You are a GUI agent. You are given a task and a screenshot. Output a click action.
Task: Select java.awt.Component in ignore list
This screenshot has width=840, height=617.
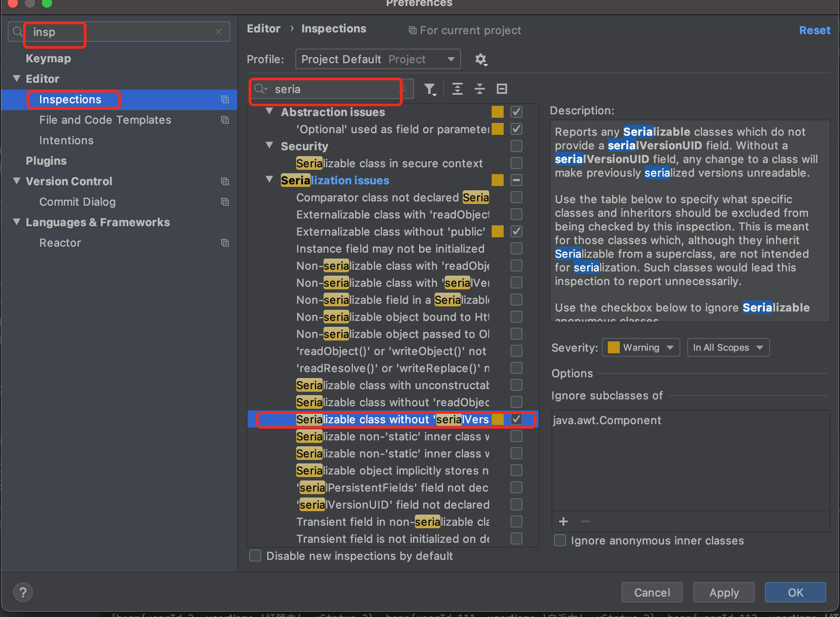(607, 420)
